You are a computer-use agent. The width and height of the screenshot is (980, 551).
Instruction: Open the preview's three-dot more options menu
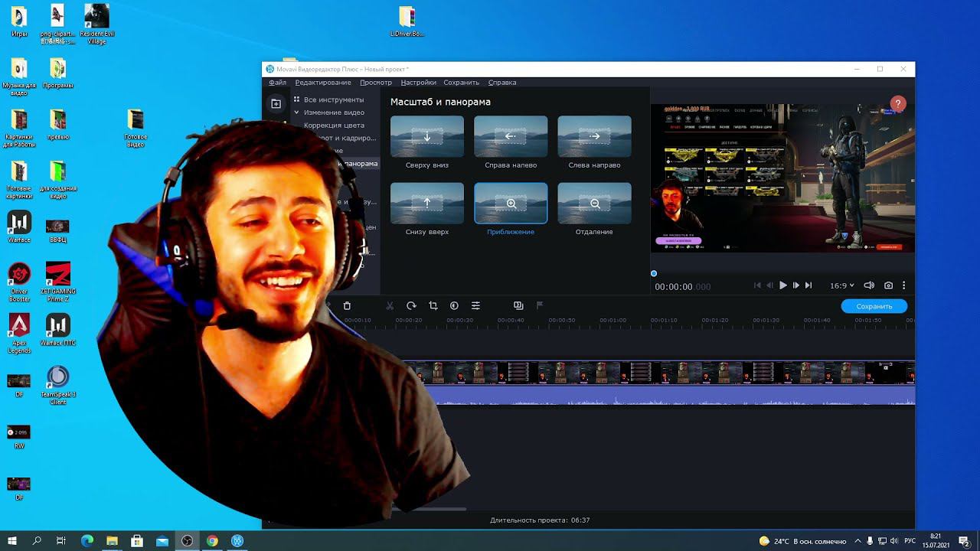904,285
